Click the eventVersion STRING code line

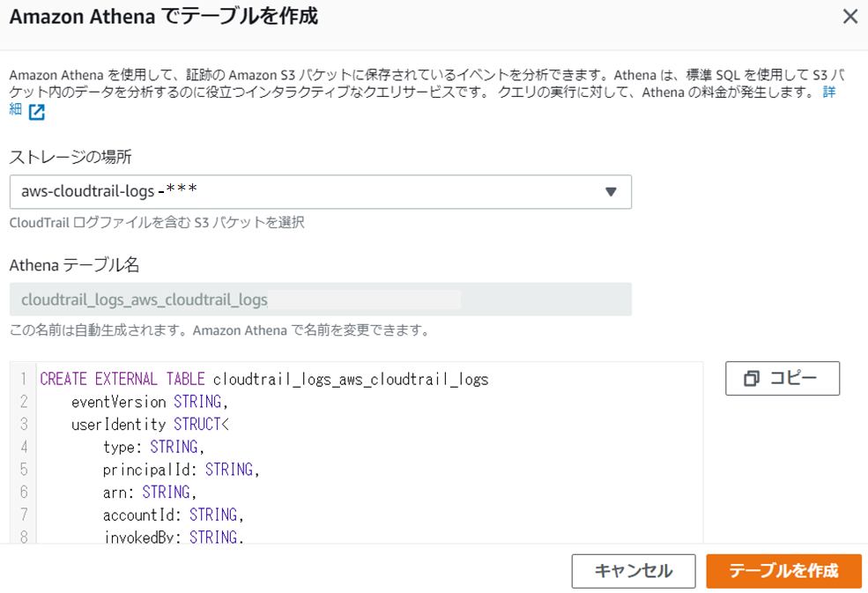(x=149, y=402)
